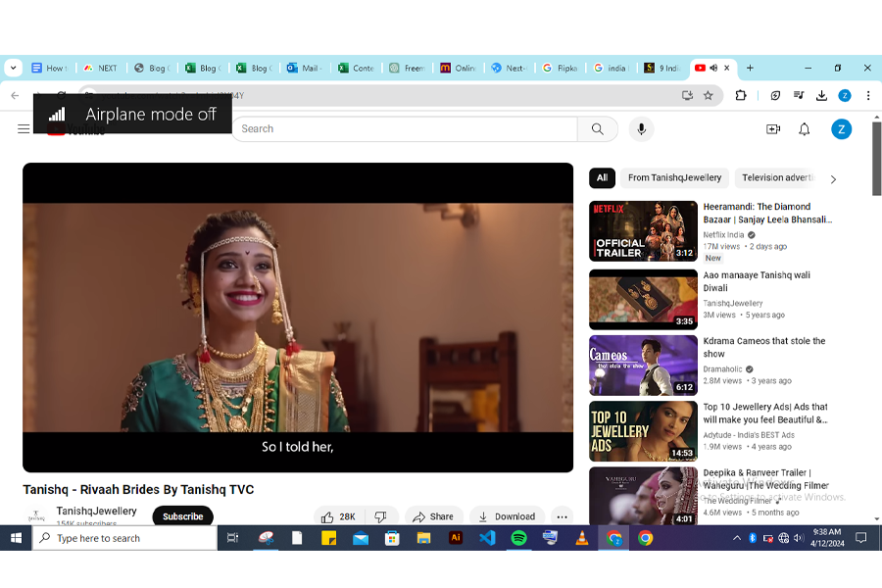Screen dimensions: 882x588
Task: Click the search magnifier icon
Action: 598,128
